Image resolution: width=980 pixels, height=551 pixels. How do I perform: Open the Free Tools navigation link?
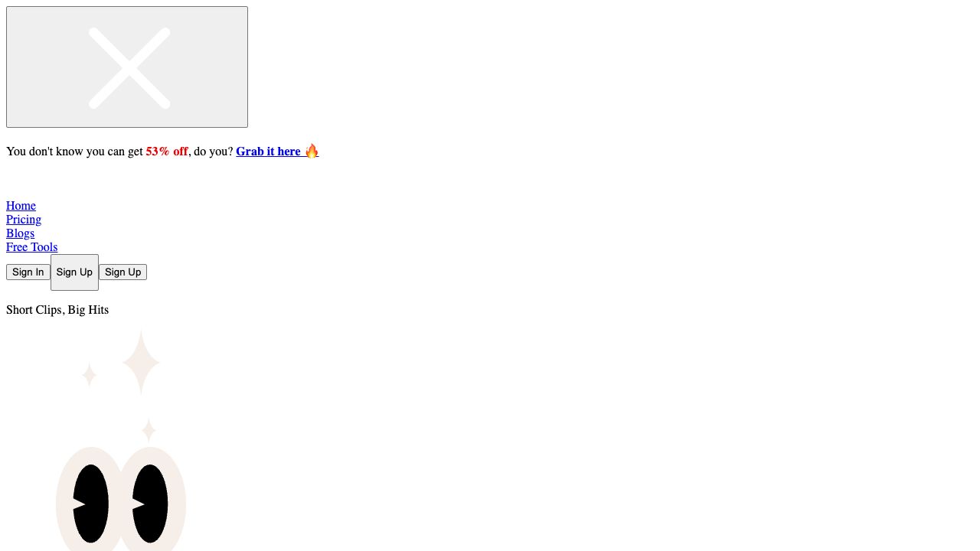click(x=32, y=246)
